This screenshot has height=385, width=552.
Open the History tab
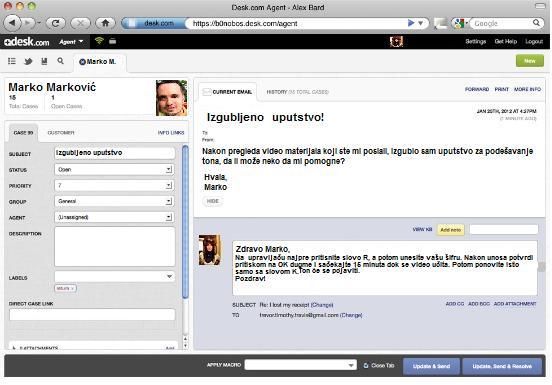coord(297,92)
